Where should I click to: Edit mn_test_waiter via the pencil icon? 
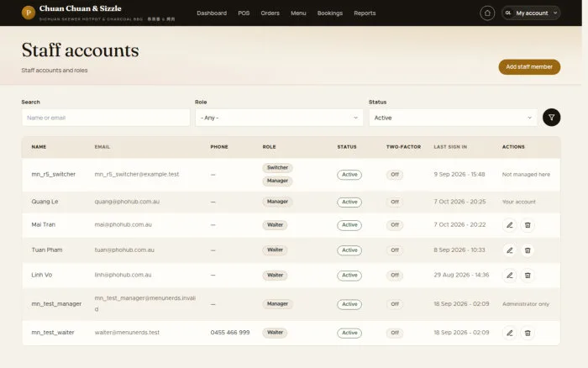point(510,333)
